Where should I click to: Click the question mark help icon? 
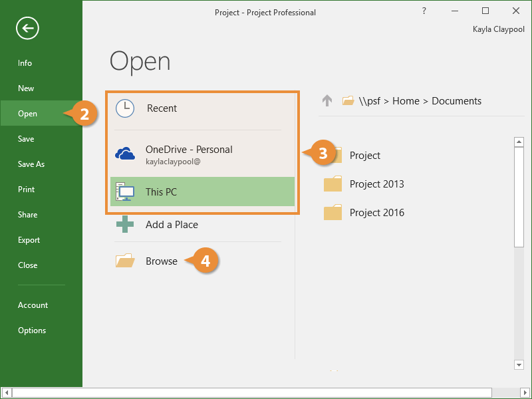pyautogui.click(x=424, y=11)
